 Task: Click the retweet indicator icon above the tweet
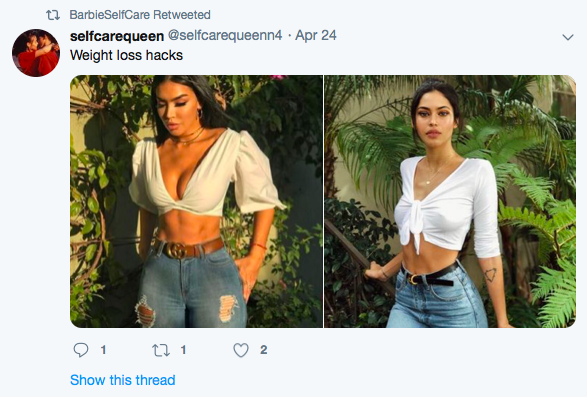click(x=53, y=15)
